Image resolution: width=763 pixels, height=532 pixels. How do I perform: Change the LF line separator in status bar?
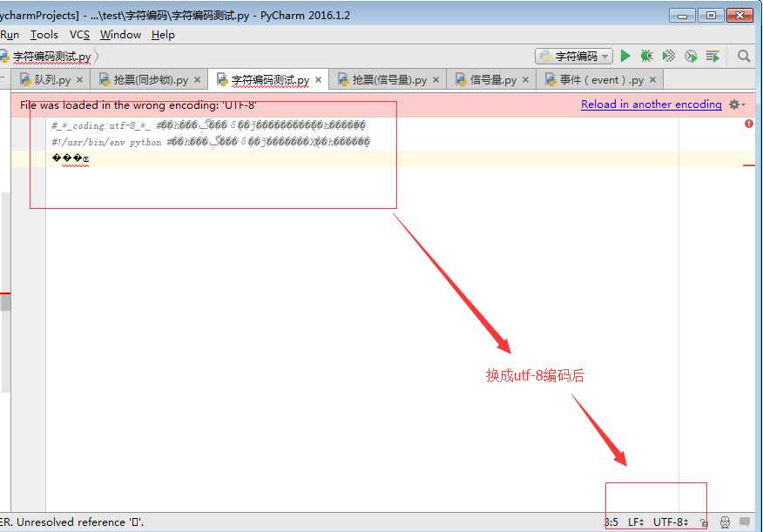(x=636, y=522)
